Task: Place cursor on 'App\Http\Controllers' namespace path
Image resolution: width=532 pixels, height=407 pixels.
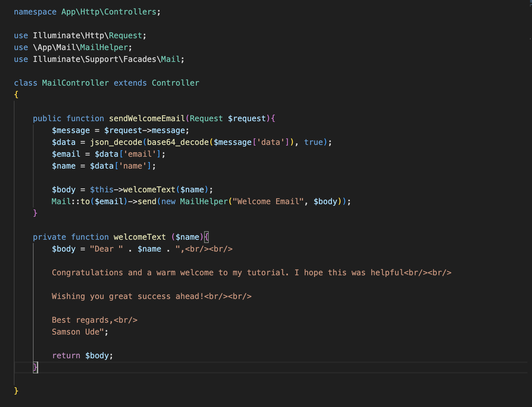Action: [x=109, y=12]
